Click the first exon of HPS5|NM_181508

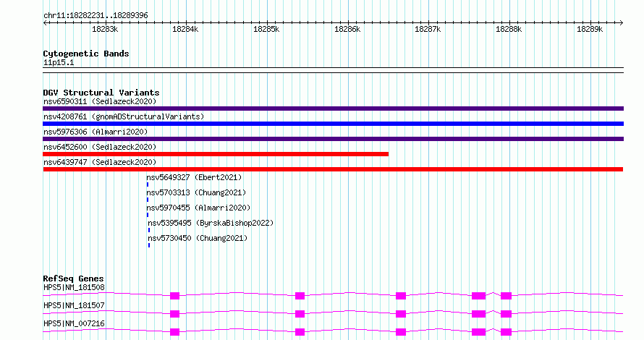[174, 296]
